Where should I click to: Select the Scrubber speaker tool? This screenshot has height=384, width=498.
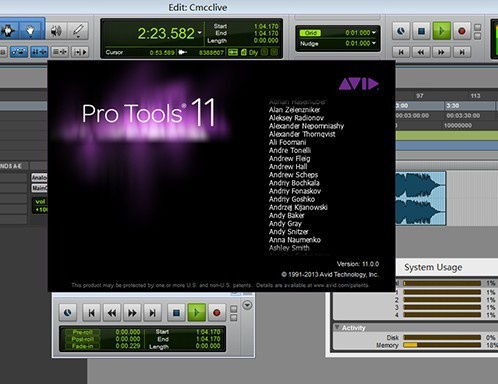click(56, 31)
